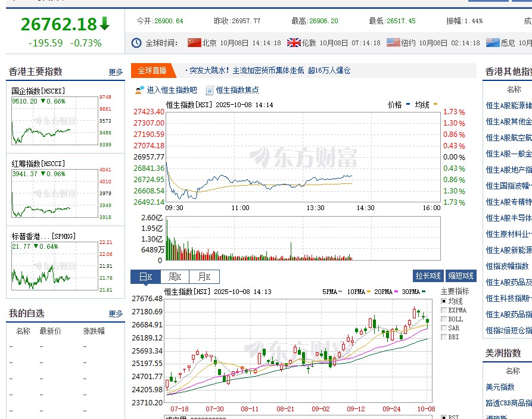Click the New York US flag icon
Viewport: 532px width, 419px height.
(393, 42)
